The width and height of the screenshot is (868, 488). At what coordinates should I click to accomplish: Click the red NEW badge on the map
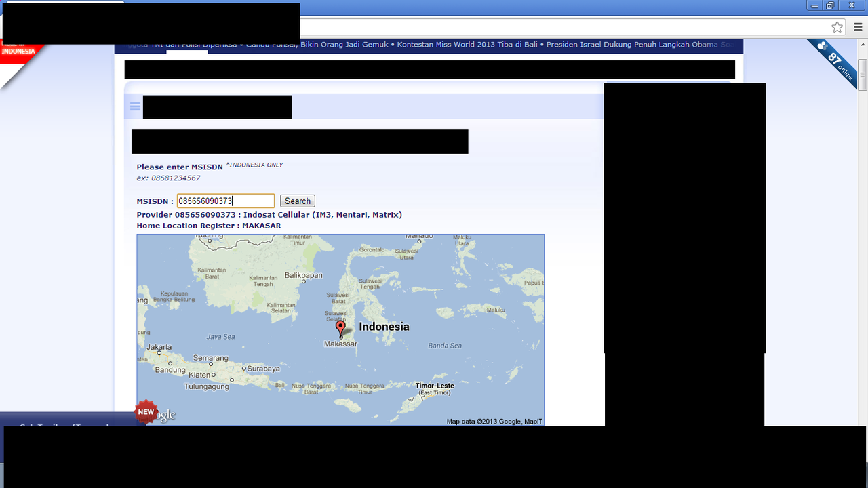pos(146,411)
